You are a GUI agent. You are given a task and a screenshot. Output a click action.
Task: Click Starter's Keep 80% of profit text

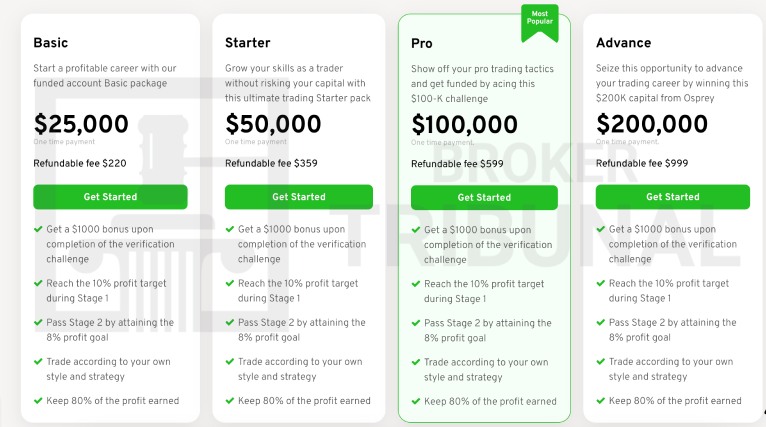[304, 401]
